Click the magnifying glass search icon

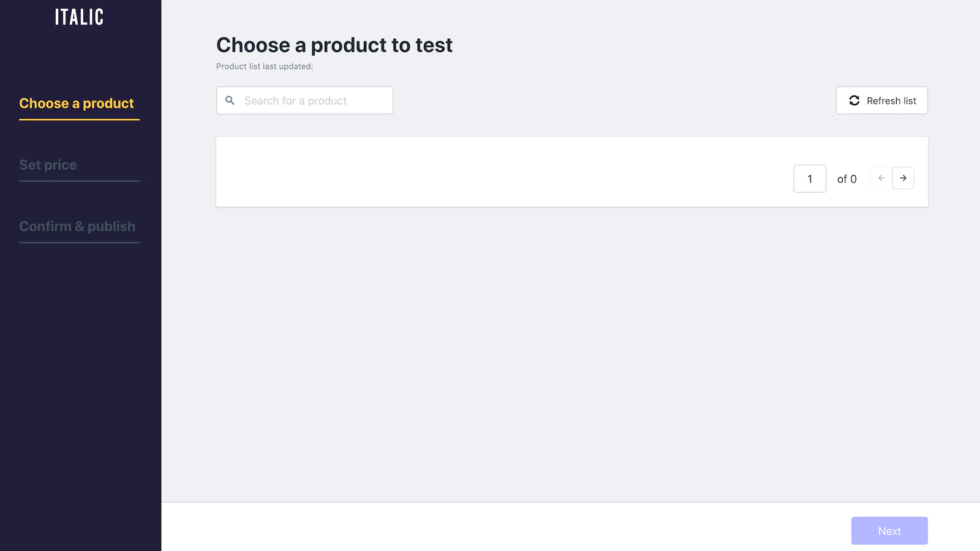(230, 100)
